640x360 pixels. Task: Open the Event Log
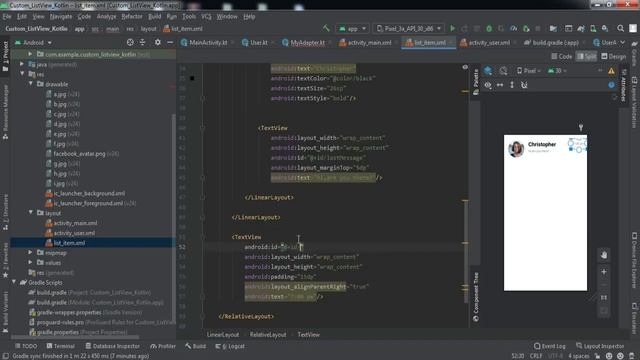tap(550, 346)
